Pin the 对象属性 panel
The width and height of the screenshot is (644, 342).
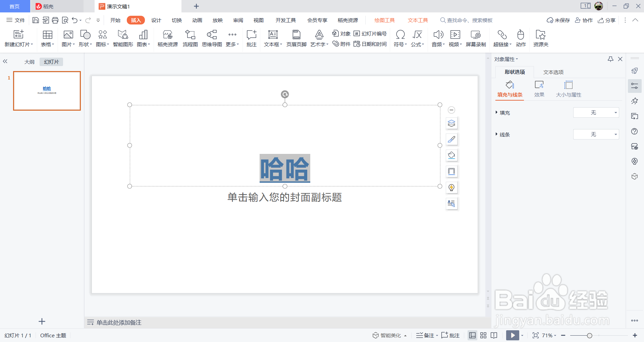(x=610, y=59)
